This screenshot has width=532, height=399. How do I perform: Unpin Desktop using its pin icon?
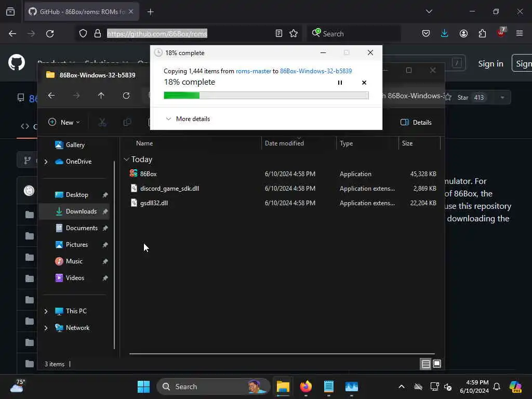(105, 195)
